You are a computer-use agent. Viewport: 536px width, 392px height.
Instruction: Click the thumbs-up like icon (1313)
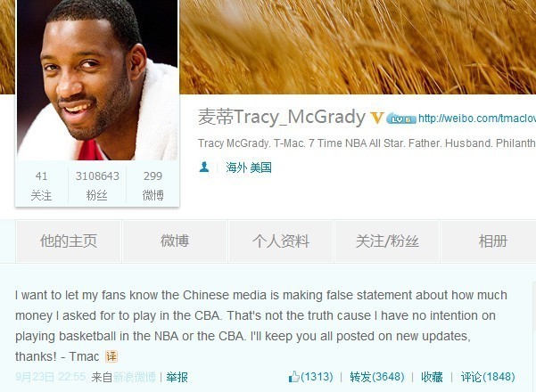point(293,377)
